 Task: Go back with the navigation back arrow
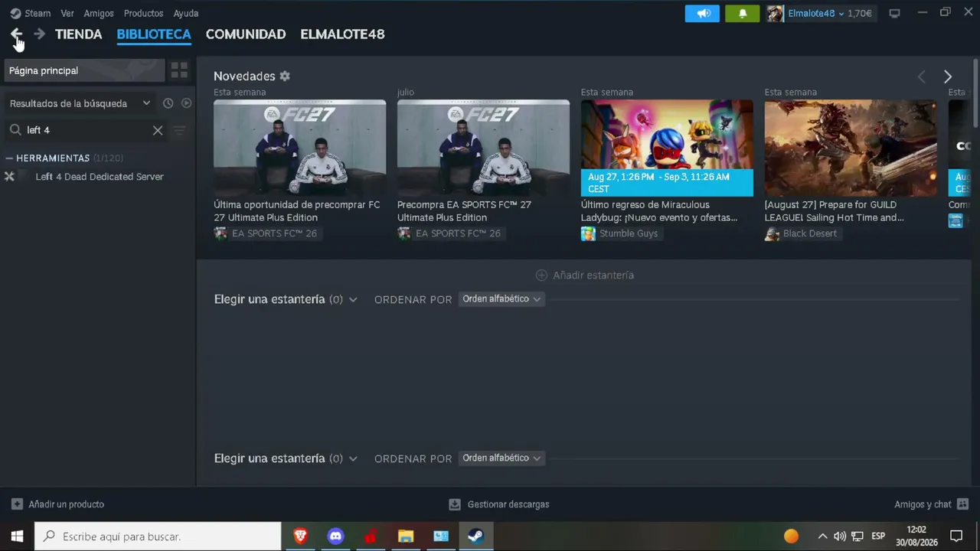(16, 34)
